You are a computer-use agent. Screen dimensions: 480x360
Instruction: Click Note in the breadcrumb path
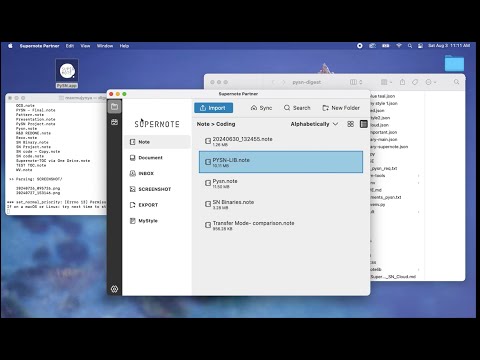point(203,124)
